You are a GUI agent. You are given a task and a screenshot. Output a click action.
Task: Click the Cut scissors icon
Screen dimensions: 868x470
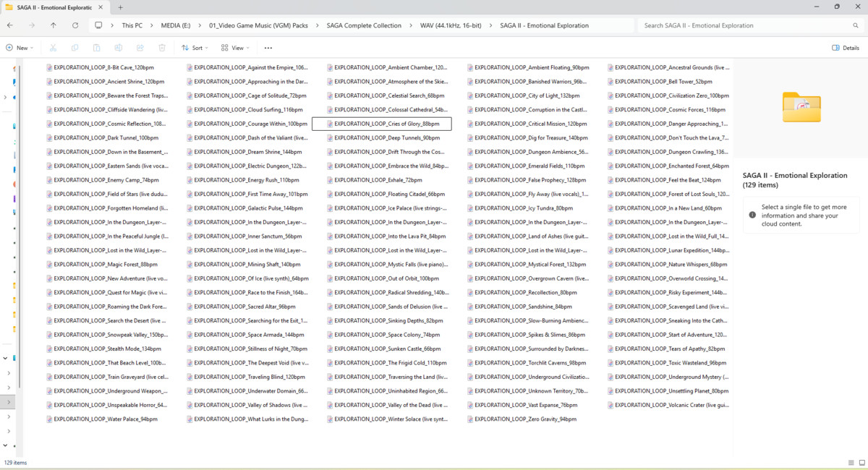[x=54, y=48]
